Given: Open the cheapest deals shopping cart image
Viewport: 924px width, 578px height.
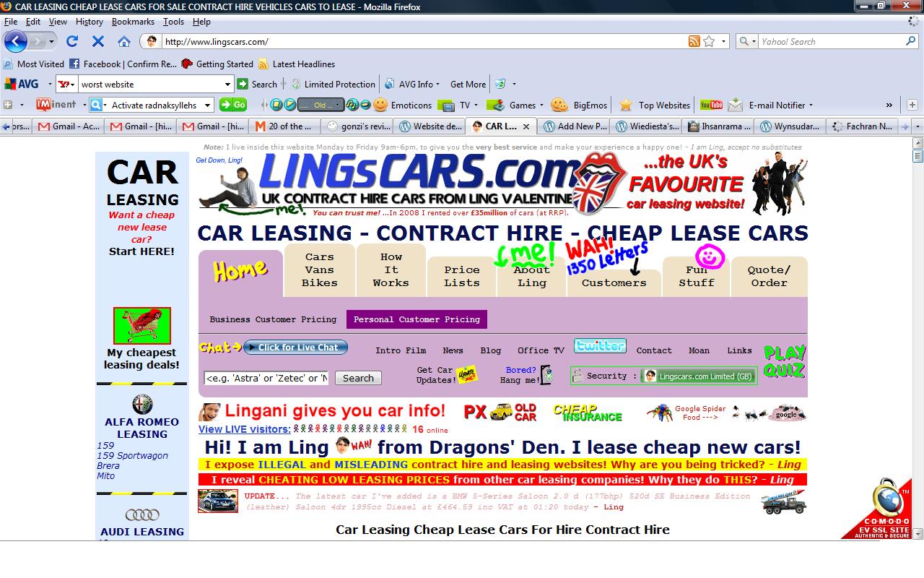Looking at the screenshot, I should click(x=142, y=326).
